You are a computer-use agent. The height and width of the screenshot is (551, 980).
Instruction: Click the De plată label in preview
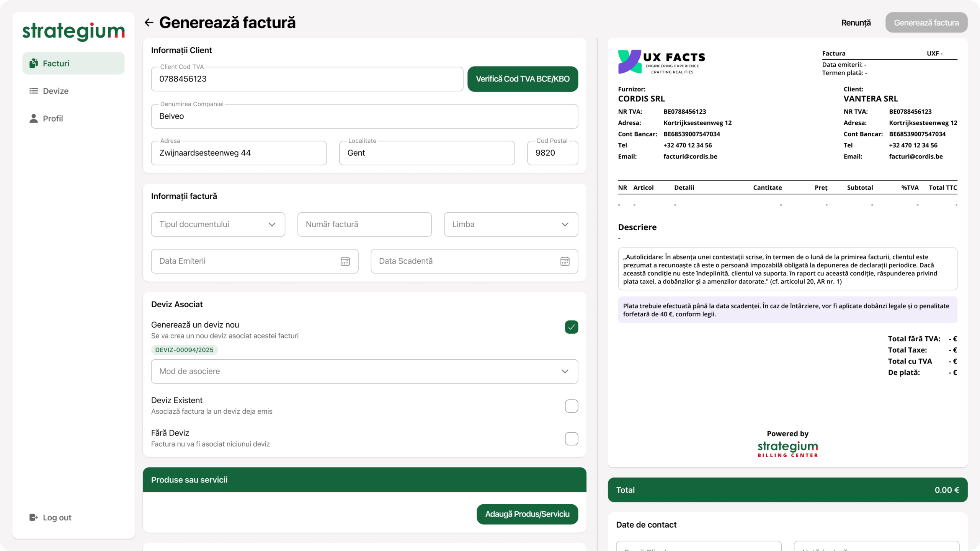click(x=904, y=373)
